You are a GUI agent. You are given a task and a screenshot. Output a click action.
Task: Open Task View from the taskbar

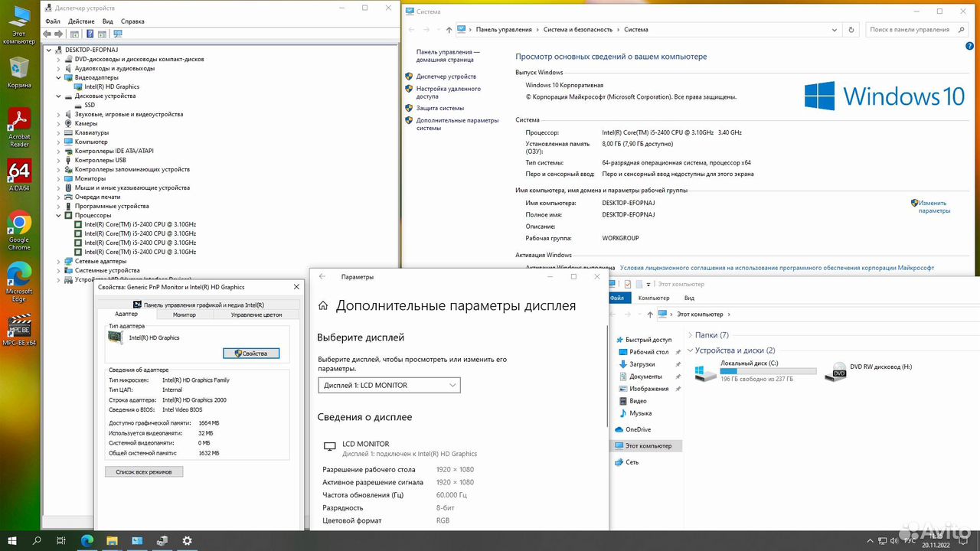pyautogui.click(x=61, y=540)
